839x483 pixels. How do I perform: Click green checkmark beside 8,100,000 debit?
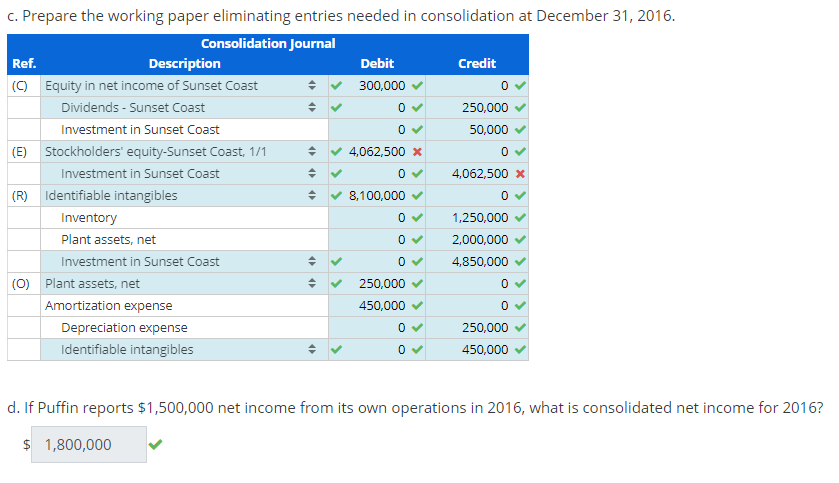click(417, 196)
